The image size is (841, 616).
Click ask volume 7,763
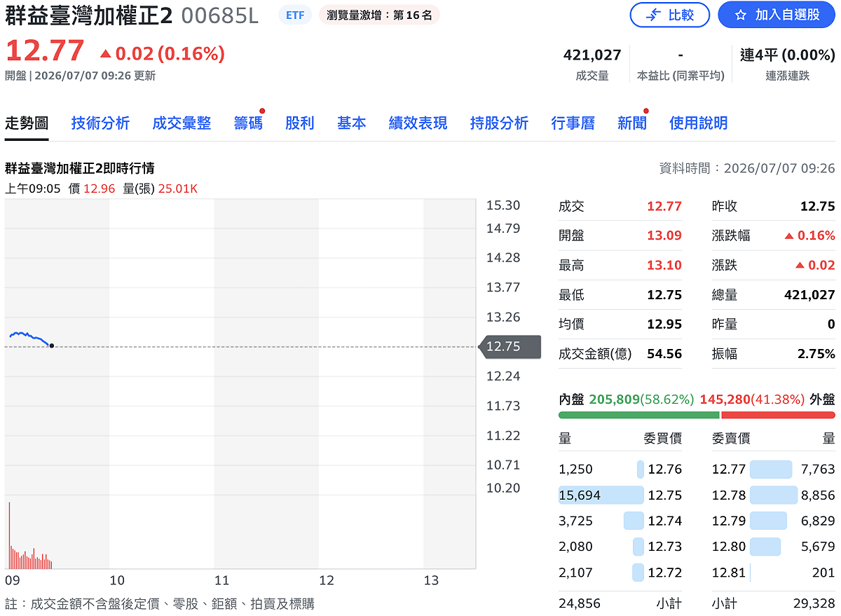[x=818, y=470]
